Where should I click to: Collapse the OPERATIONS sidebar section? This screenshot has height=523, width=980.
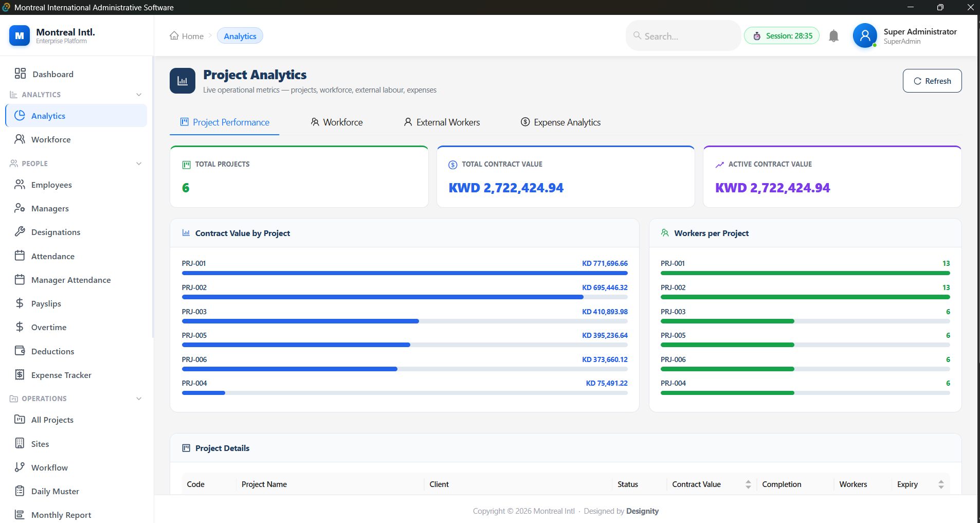pos(139,399)
